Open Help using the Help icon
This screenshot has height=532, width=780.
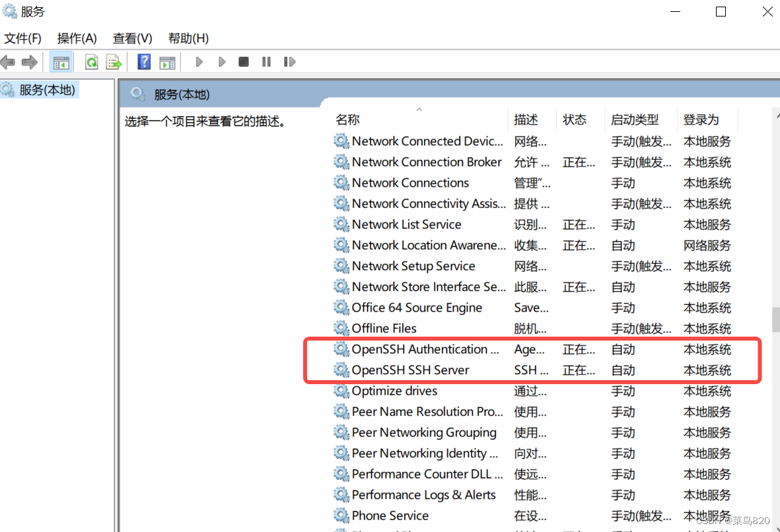click(x=143, y=61)
